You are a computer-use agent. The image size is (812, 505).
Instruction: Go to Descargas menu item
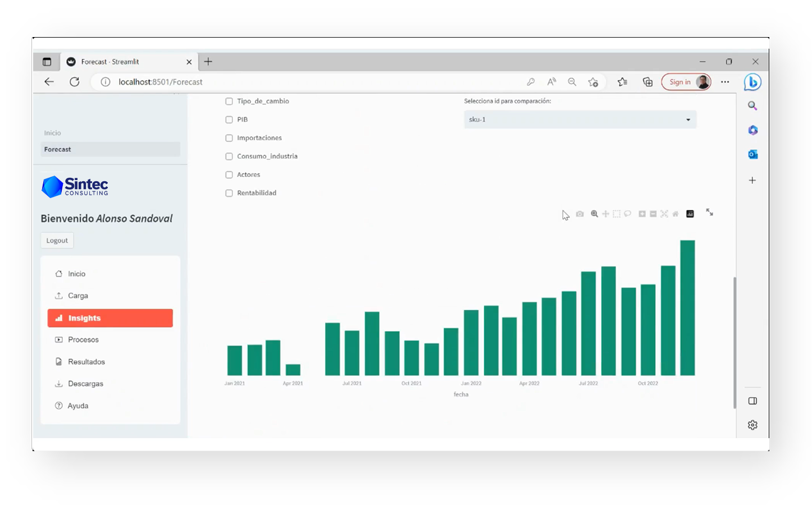click(x=110, y=384)
